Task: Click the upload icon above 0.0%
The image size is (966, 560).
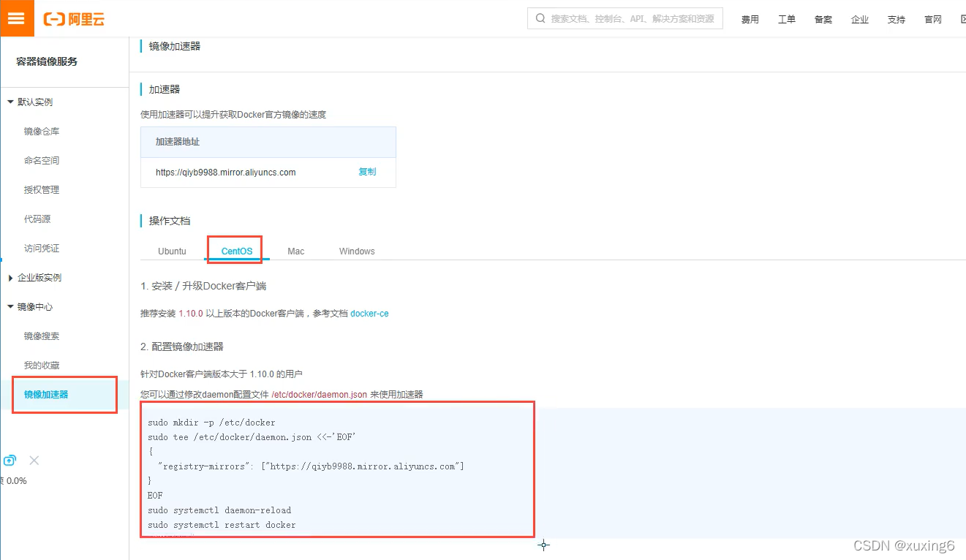Action: pyautogui.click(x=10, y=461)
